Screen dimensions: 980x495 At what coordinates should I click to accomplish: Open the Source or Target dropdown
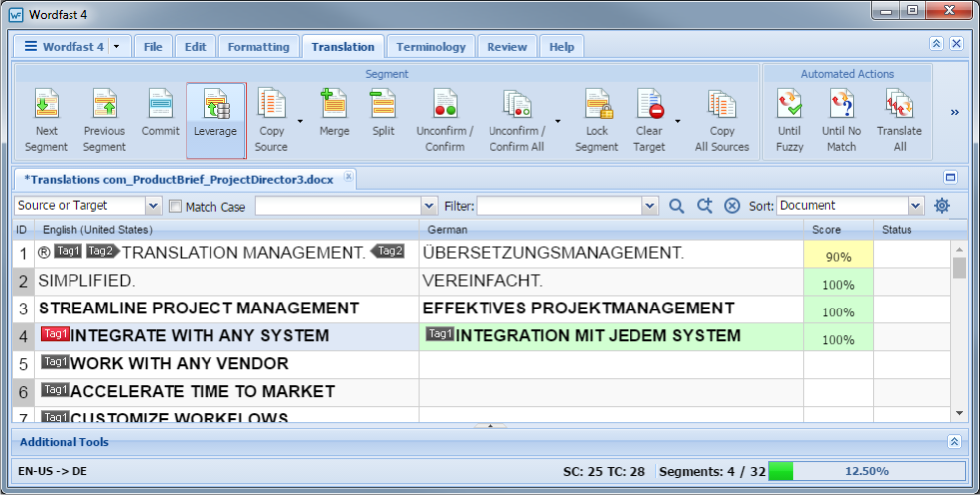[153, 206]
